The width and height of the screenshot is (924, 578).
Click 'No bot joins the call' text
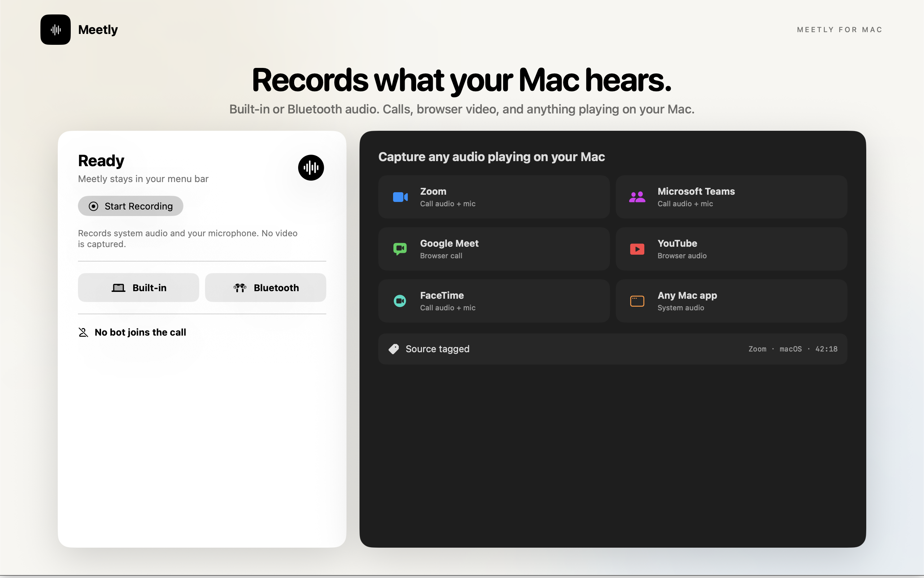point(140,332)
